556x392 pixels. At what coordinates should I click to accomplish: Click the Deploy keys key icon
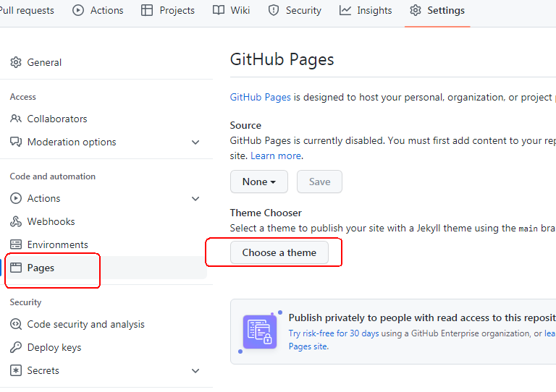click(16, 347)
